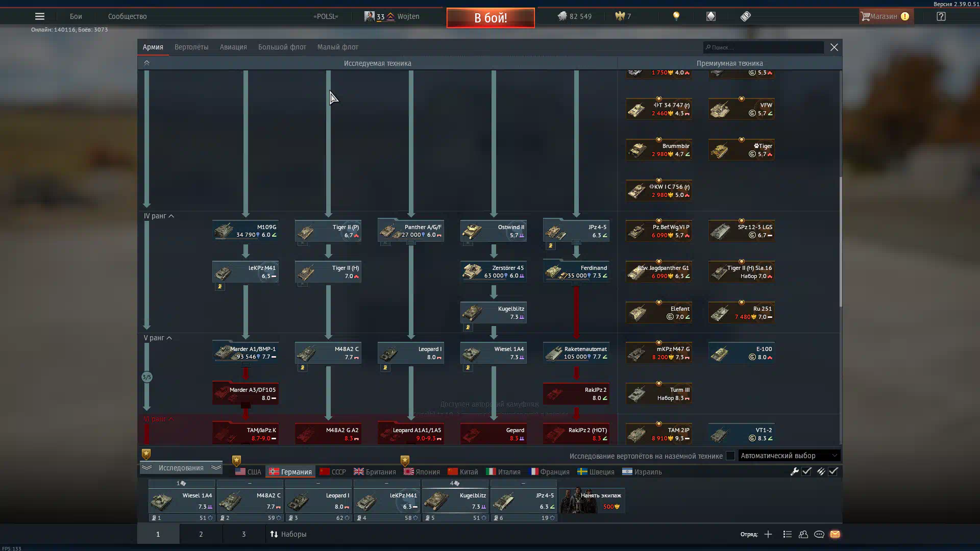This screenshot has width=980, height=551.
Task: Collapse ranks with top-left double chevron
Action: [x=146, y=63]
